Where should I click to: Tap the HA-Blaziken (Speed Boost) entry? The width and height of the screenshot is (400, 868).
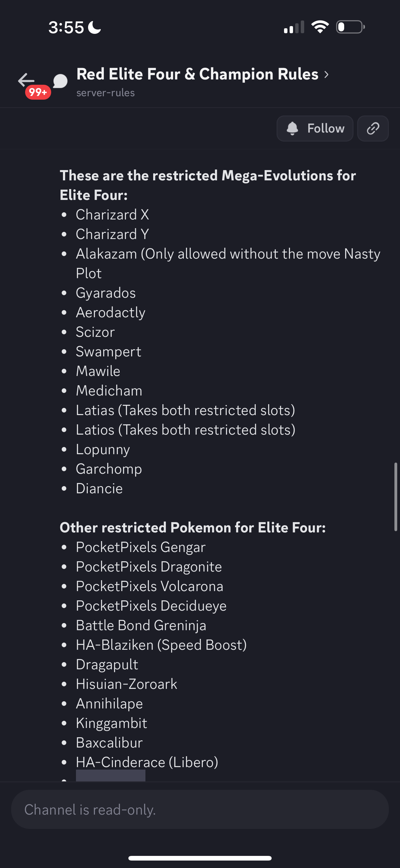point(161,644)
